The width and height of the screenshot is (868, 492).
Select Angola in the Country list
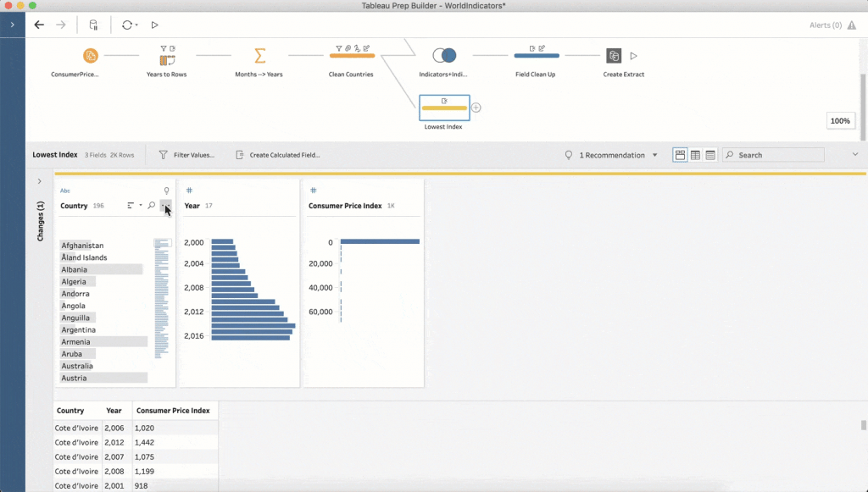pos(73,307)
